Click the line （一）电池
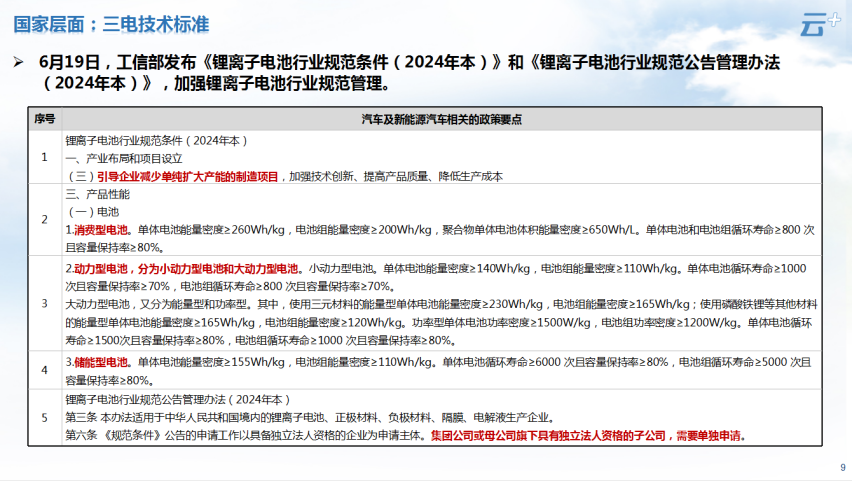Screen dimensions: 852x481 (x=92, y=212)
